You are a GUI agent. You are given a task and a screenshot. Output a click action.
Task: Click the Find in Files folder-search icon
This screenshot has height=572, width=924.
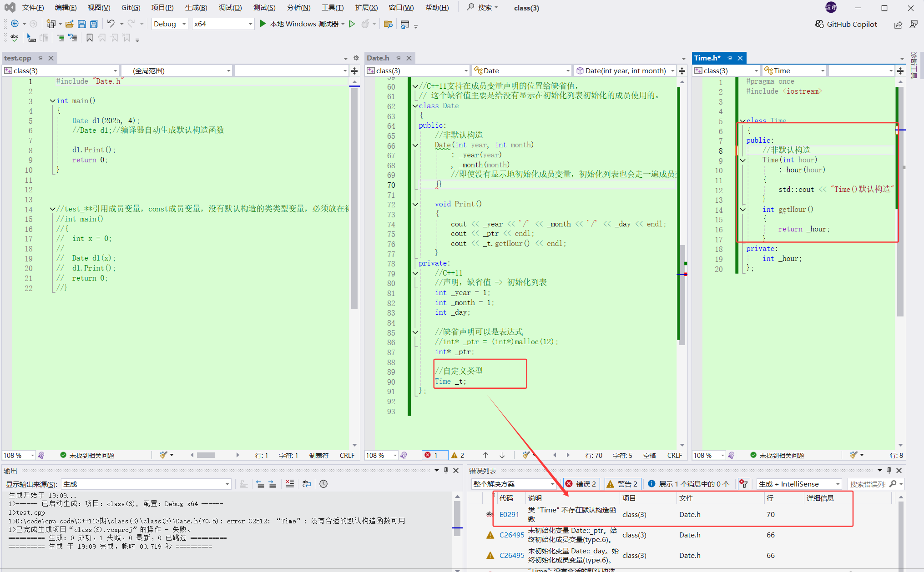pos(388,24)
